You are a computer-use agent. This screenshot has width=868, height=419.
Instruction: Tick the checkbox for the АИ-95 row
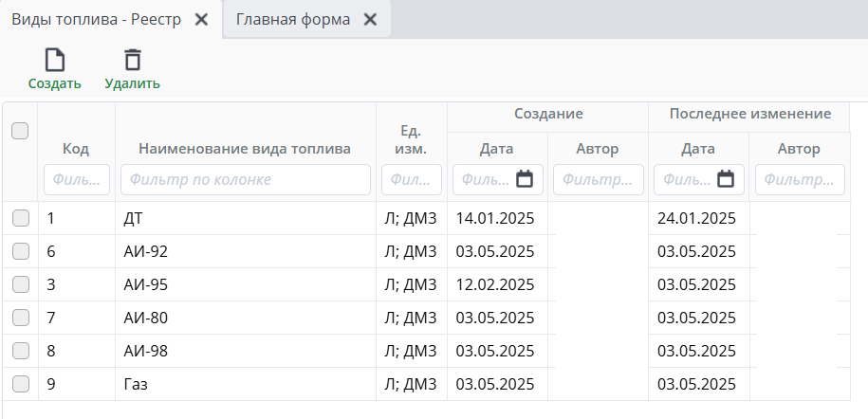coord(20,284)
